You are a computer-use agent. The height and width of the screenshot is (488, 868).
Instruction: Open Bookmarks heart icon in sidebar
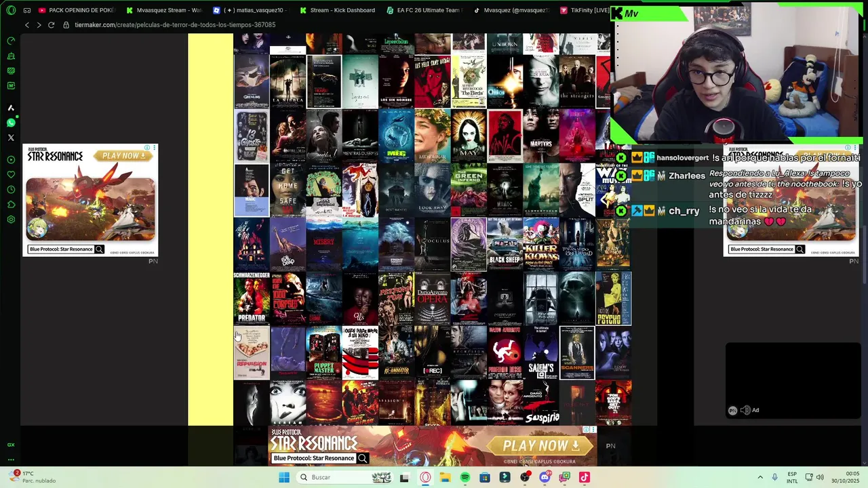(x=11, y=175)
